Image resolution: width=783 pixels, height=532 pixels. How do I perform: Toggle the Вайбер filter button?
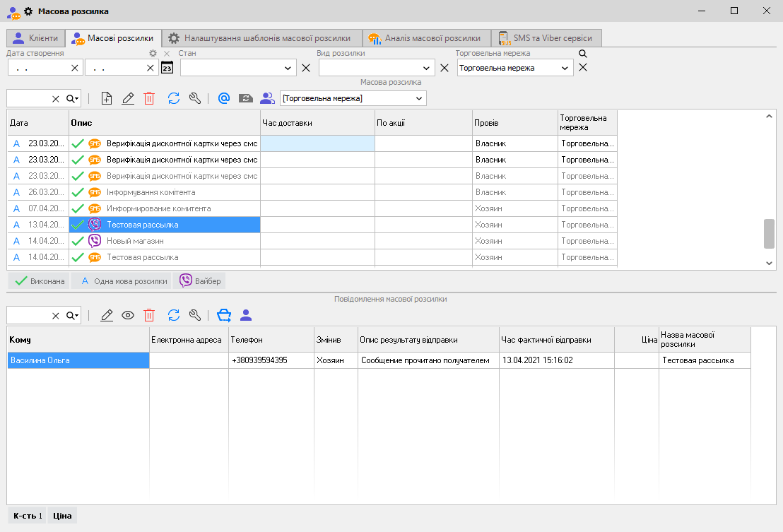point(200,281)
